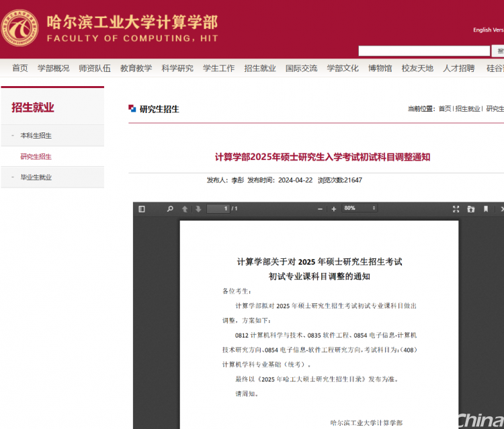Click the PDF signature 哈尔滨工业大学计算学部

click(366, 422)
